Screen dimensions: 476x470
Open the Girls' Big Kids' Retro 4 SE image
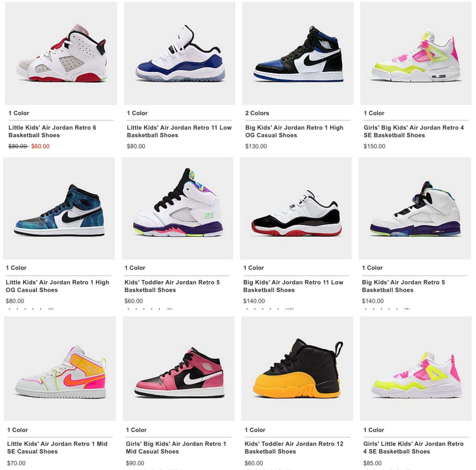click(416, 53)
